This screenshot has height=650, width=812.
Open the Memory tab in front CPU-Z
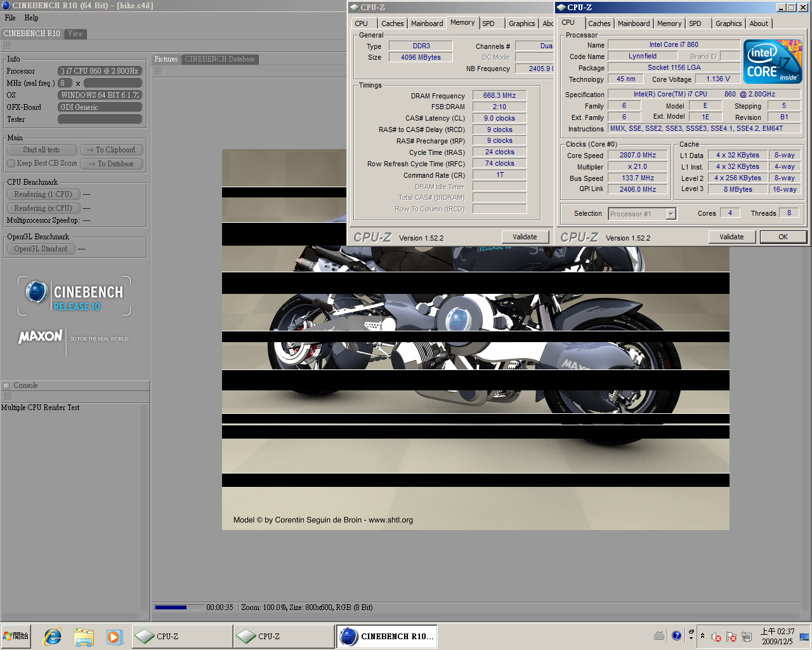669,23
